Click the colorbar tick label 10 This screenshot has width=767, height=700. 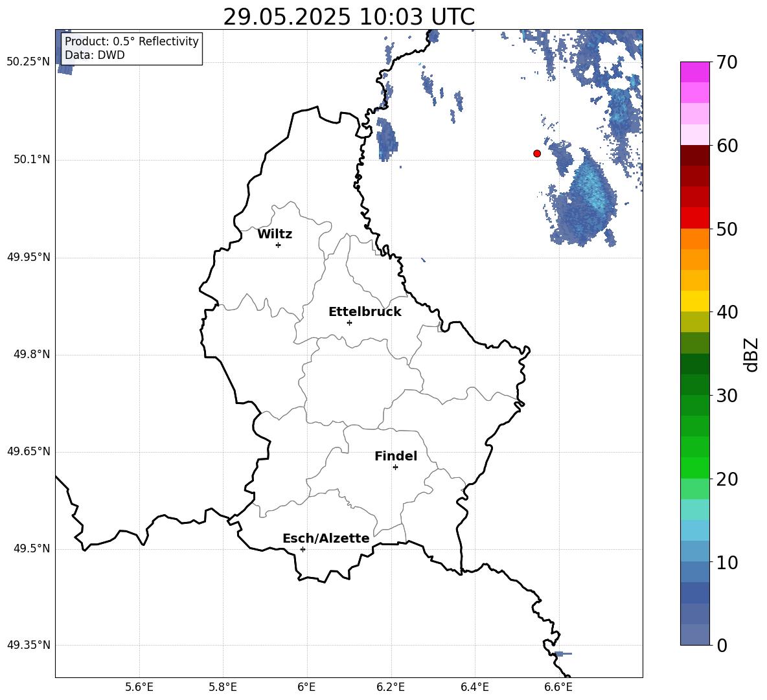pyautogui.click(x=727, y=562)
